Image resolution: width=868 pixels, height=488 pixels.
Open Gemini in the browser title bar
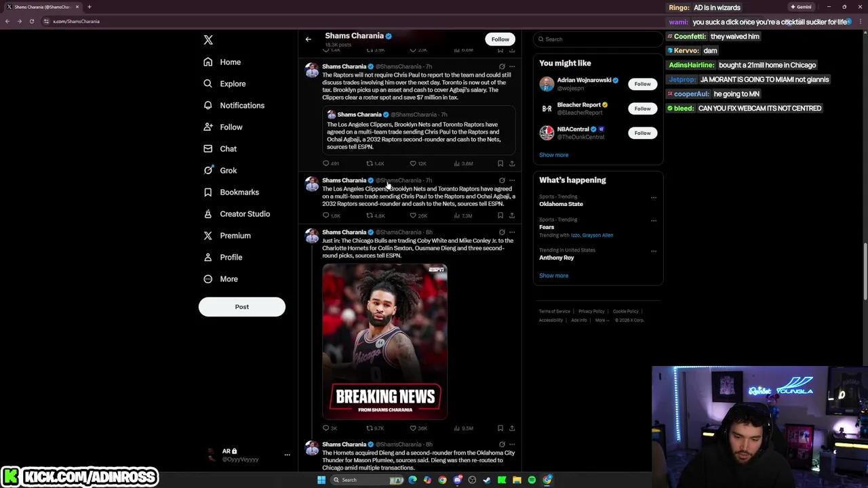click(801, 7)
